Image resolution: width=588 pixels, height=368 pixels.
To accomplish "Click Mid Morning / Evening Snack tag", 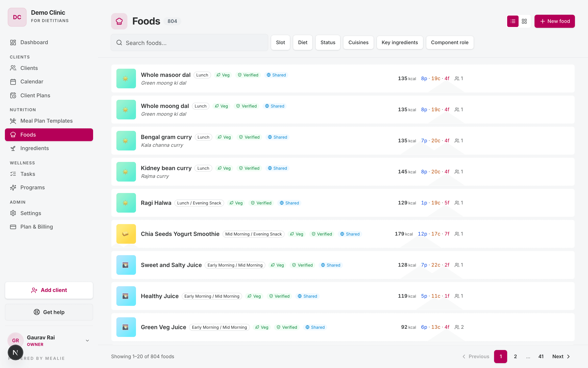I will 253,234.
